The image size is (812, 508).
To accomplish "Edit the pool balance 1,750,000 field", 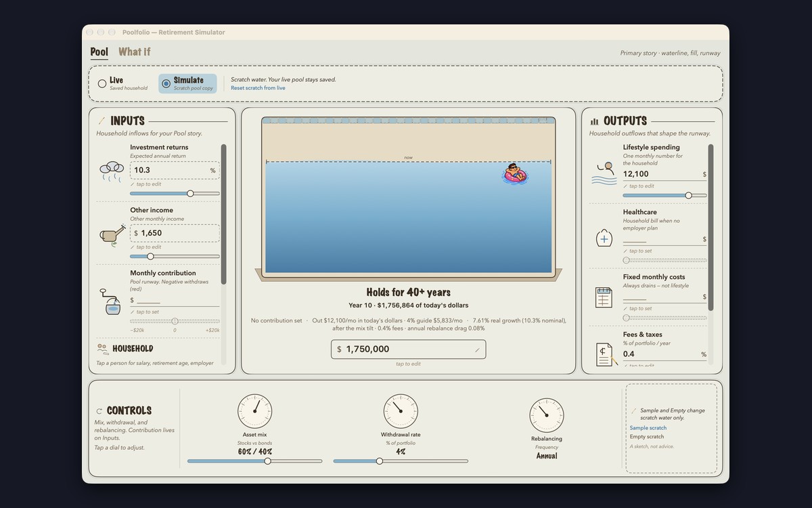I will tap(409, 350).
